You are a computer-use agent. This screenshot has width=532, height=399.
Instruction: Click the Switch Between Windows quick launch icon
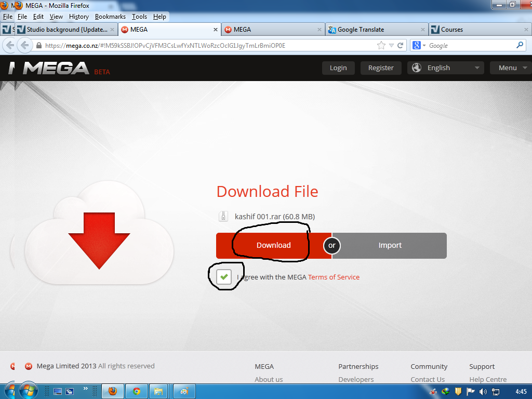pos(70,392)
